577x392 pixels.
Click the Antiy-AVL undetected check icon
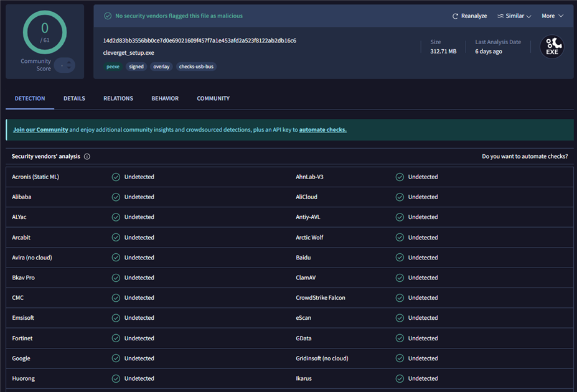pos(400,217)
